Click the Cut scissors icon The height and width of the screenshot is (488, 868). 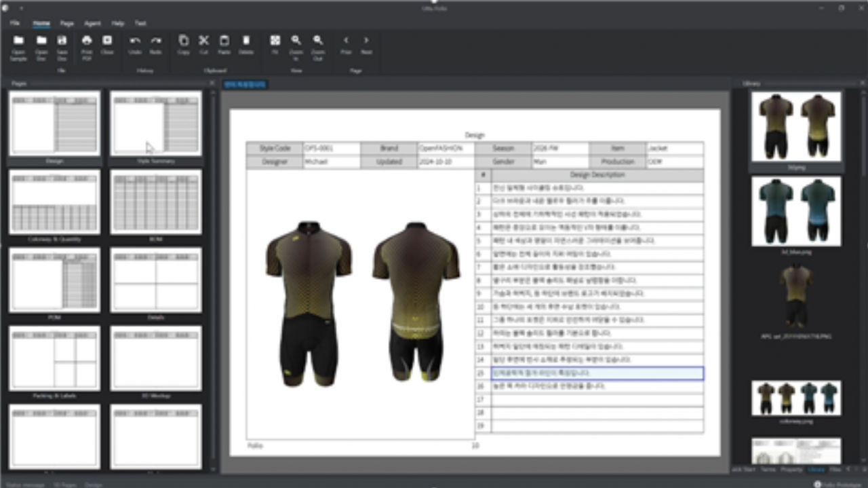point(204,41)
